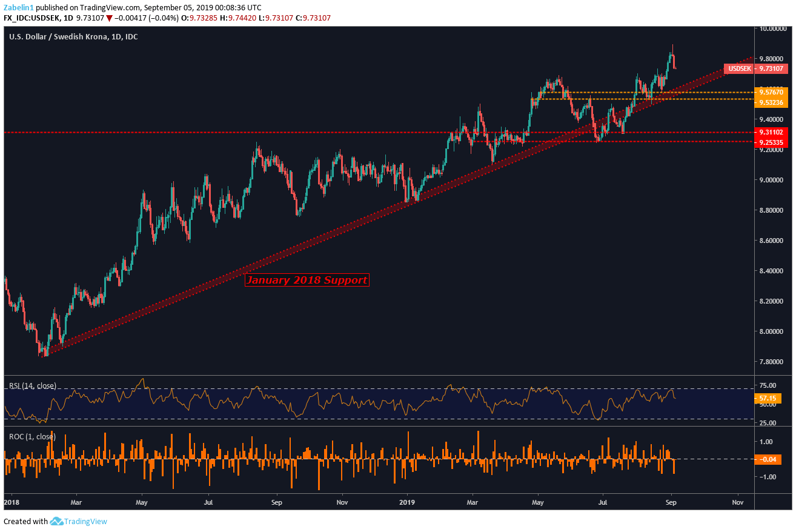This screenshot has height=532, width=796.
Task: Select the orange 9.57670 price level label
Action: pyautogui.click(x=771, y=92)
